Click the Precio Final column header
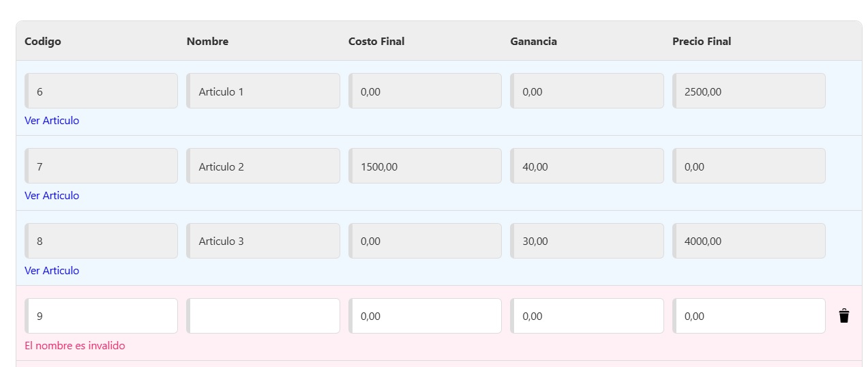Image resolution: width=868 pixels, height=367 pixels. [x=702, y=42]
